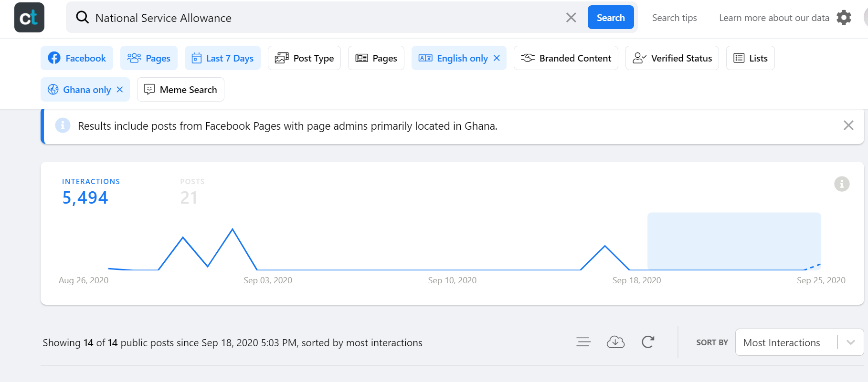
Task: Select the Facebook platform filter
Action: [x=77, y=58]
